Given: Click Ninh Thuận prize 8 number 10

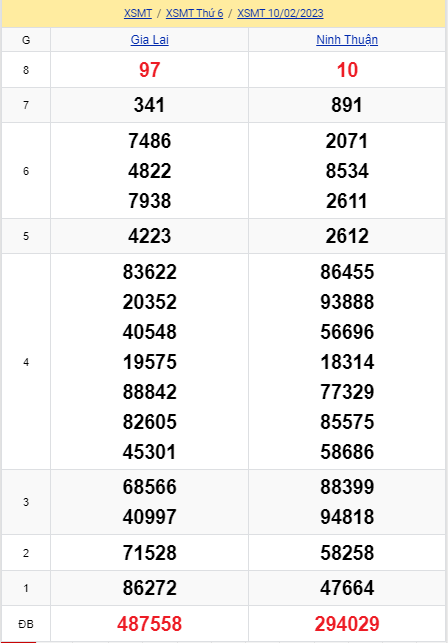Looking at the screenshot, I should tap(347, 70).
